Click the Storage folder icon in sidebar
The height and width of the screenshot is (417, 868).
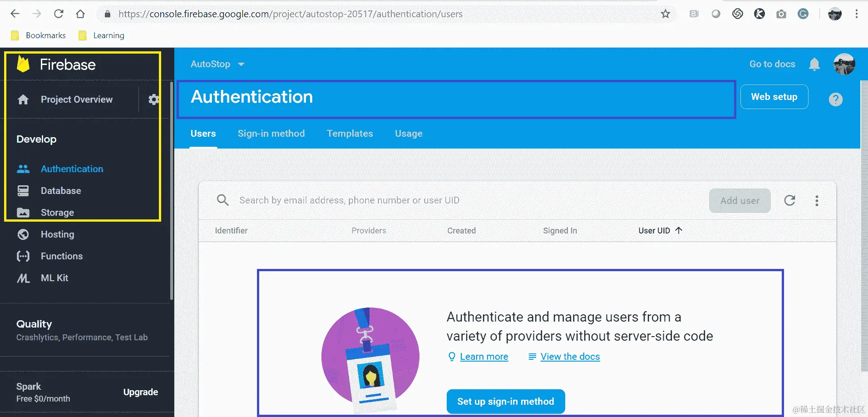click(23, 213)
